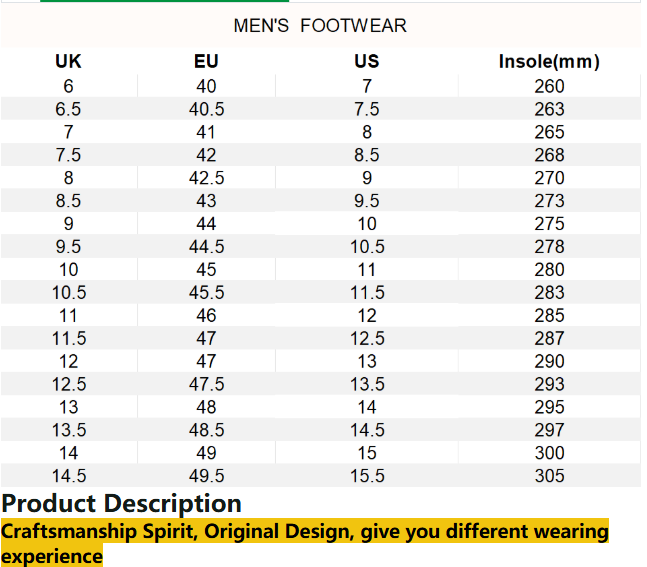The width and height of the screenshot is (647, 567).
Task: Select the UK column header
Action: point(68,62)
